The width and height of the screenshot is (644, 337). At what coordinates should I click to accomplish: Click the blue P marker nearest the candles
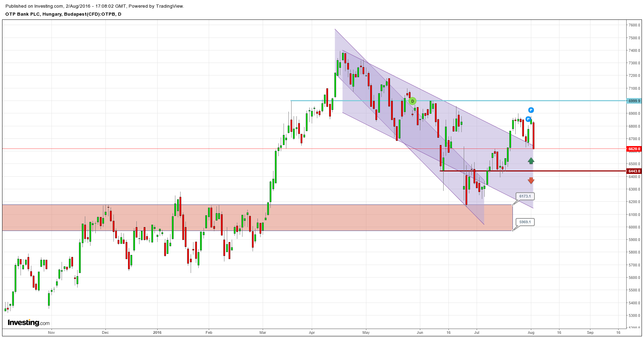coord(528,119)
